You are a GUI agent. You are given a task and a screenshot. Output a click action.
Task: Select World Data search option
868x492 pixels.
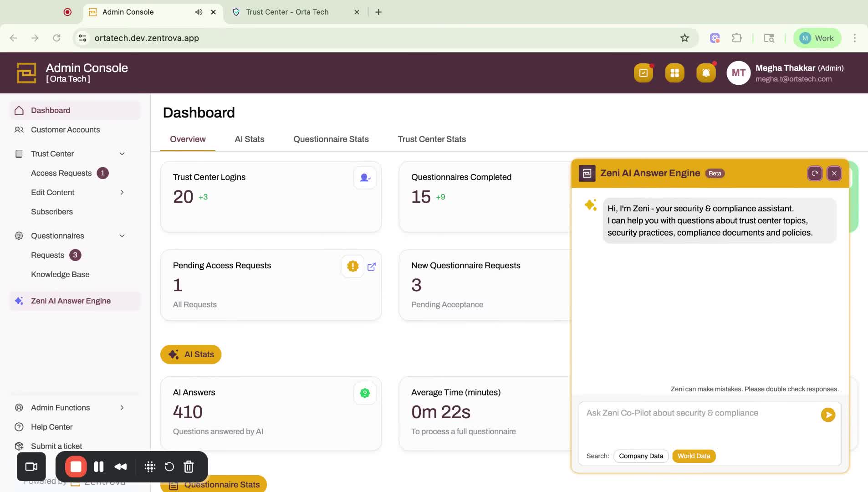pos(694,456)
